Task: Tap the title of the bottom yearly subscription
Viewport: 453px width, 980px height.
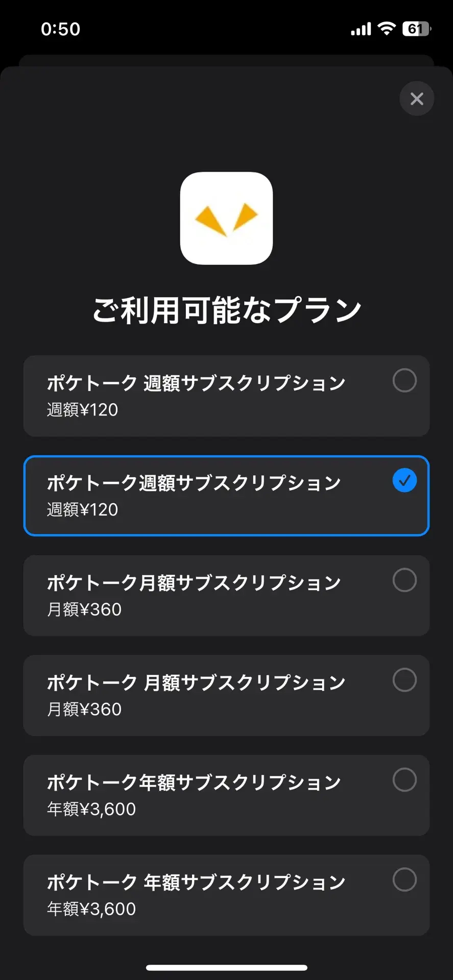Action: point(196,883)
